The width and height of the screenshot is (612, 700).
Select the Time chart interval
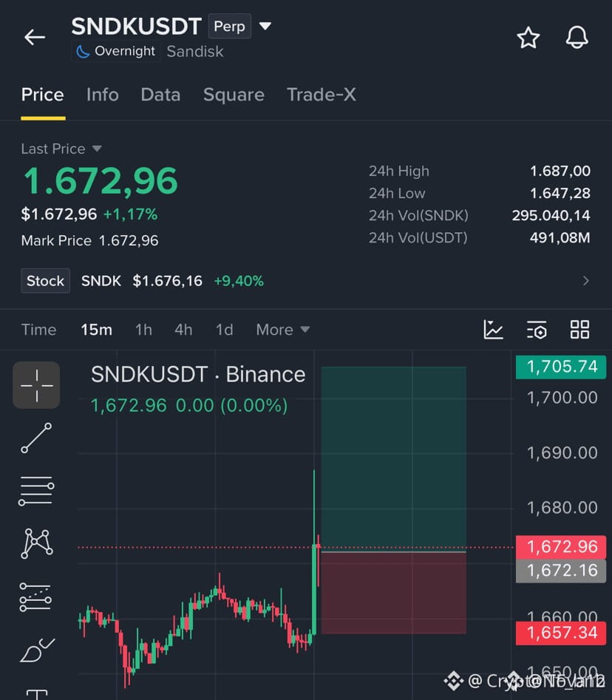coord(39,330)
